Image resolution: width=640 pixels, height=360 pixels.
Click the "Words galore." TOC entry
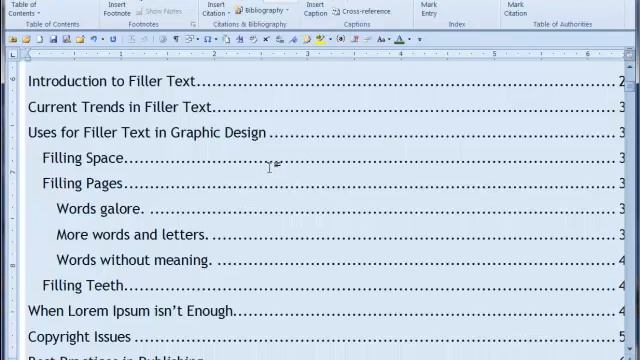tap(340, 209)
